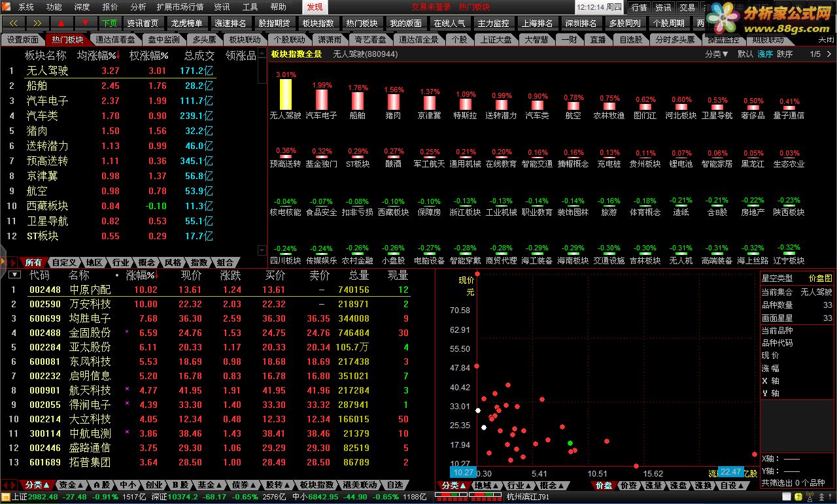Image resolution: width=837 pixels, height=504 pixels.
Task: Select the 涨序 sort option
Action: [765, 54]
